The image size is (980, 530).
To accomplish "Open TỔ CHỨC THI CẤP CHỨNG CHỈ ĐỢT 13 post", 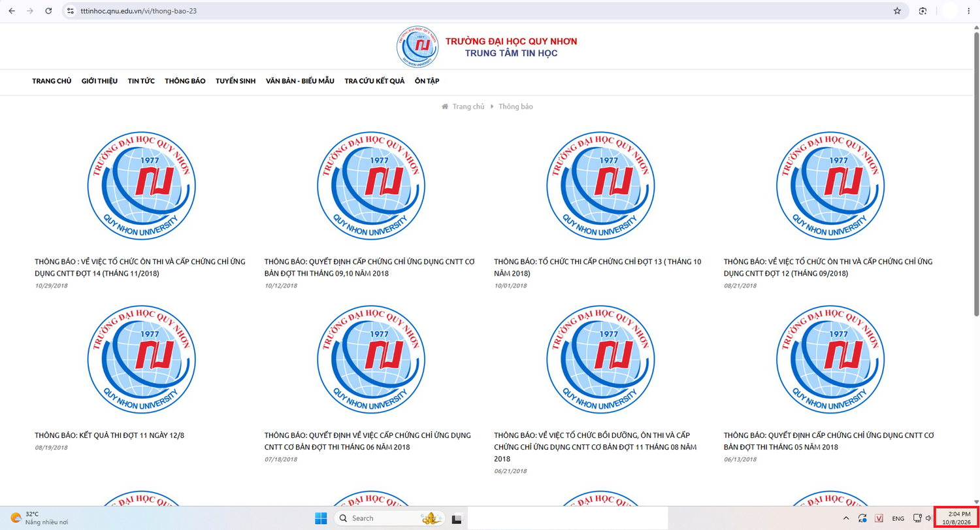I will point(597,267).
